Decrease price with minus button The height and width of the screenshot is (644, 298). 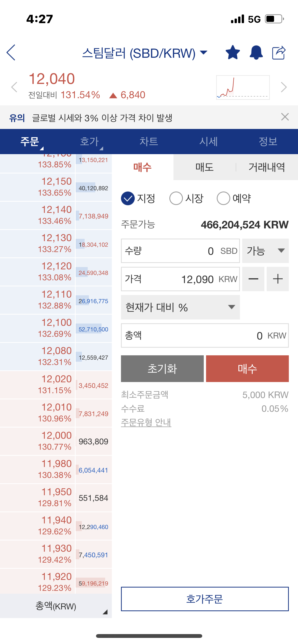[x=253, y=279]
